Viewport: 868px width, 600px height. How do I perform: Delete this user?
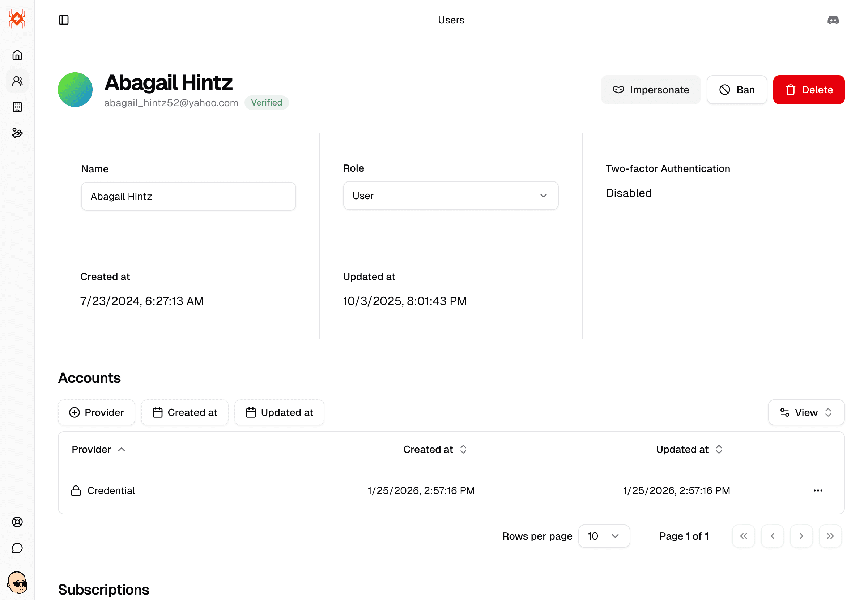coord(809,90)
